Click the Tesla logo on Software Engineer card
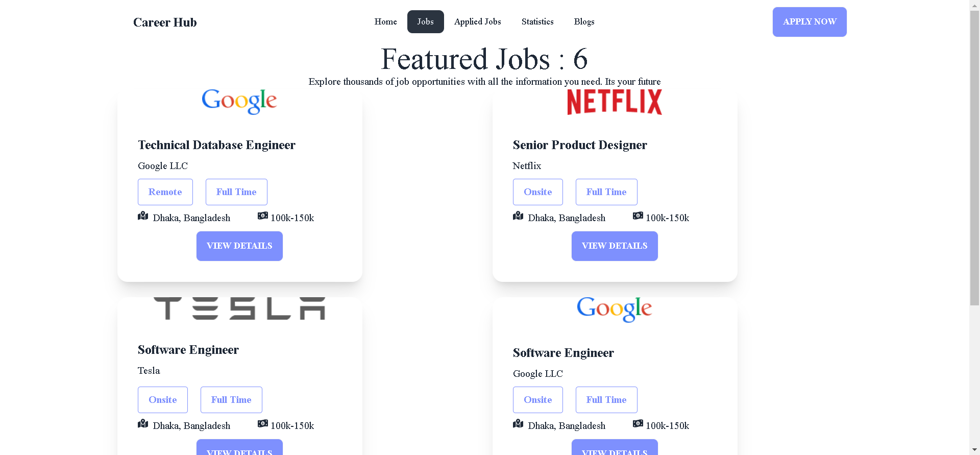 239,308
